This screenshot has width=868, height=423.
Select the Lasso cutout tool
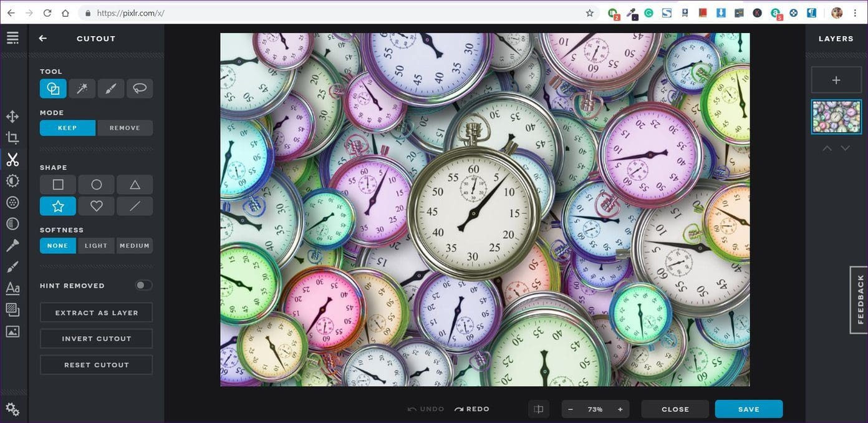tap(140, 89)
